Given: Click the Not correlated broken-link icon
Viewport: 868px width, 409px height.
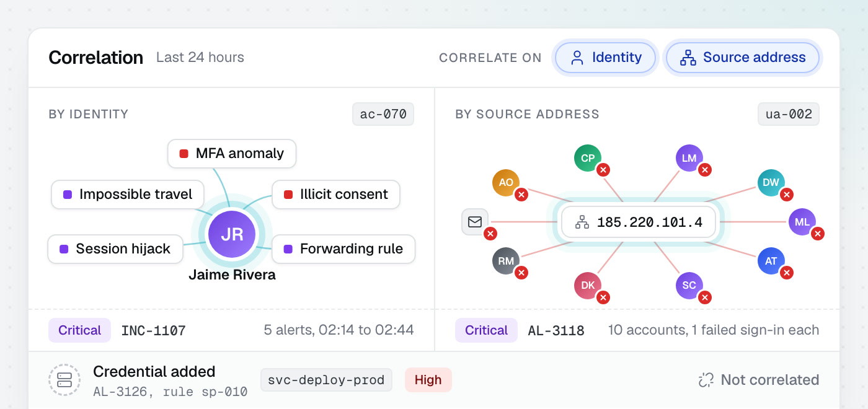Looking at the screenshot, I should coord(706,380).
